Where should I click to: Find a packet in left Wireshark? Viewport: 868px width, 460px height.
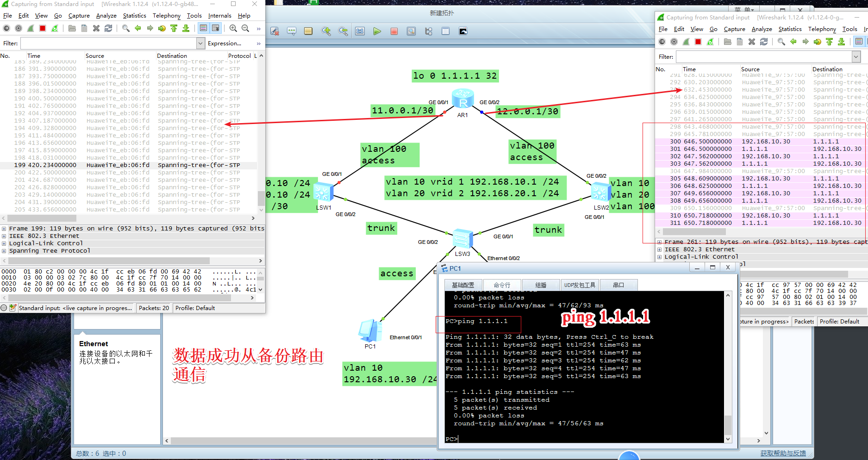(126, 28)
